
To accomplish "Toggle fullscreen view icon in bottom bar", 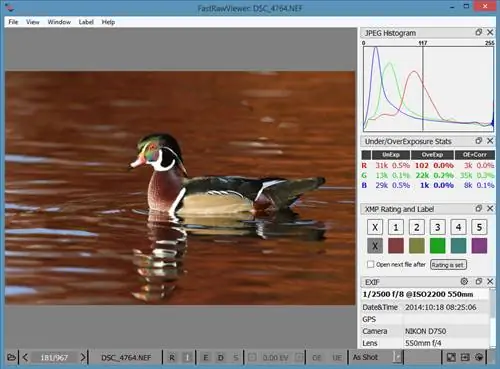I will point(451,357).
